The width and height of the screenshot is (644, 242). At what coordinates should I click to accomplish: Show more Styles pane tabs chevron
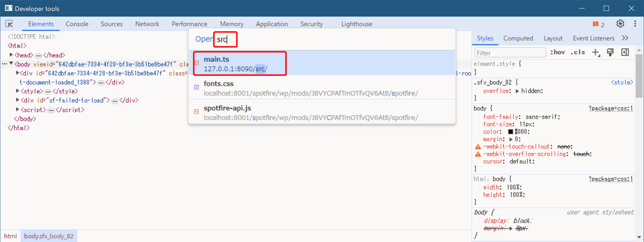coord(625,38)
